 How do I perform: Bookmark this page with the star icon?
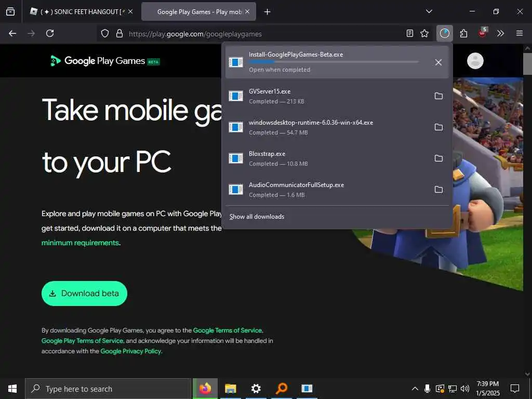point(424,33)
